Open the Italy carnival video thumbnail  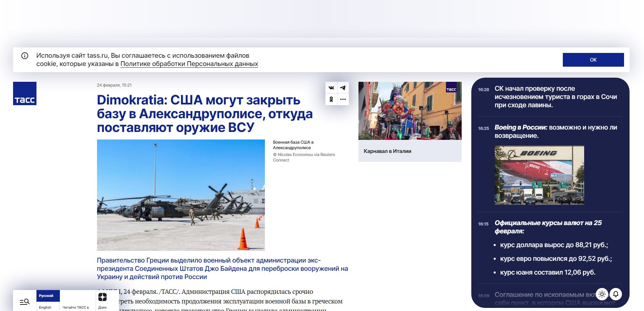[410, 111]
